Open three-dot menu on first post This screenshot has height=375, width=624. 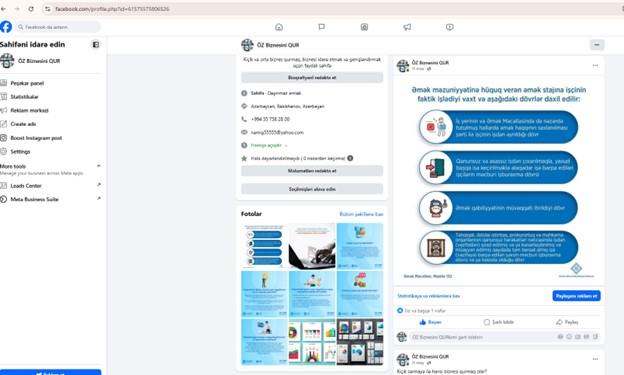(595, 65)
